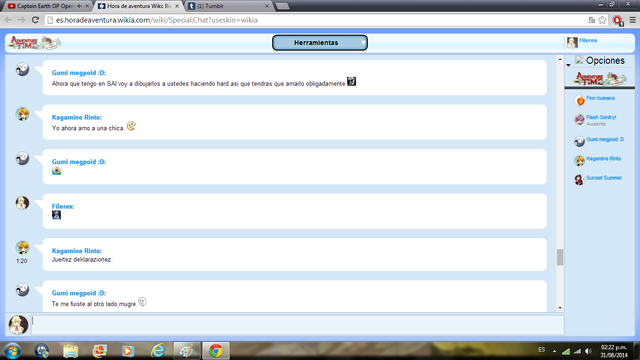The width and height of the screenshot is (640, 360).
Task: Click Finn humano's avatar in sidebar
Action: click(x=580, y=100)
